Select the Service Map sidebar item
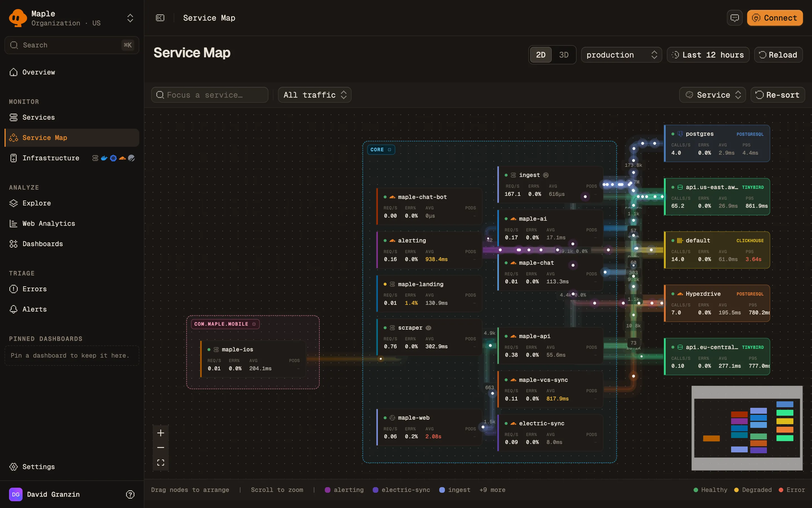The image size is (812, 508). (72, 138)
